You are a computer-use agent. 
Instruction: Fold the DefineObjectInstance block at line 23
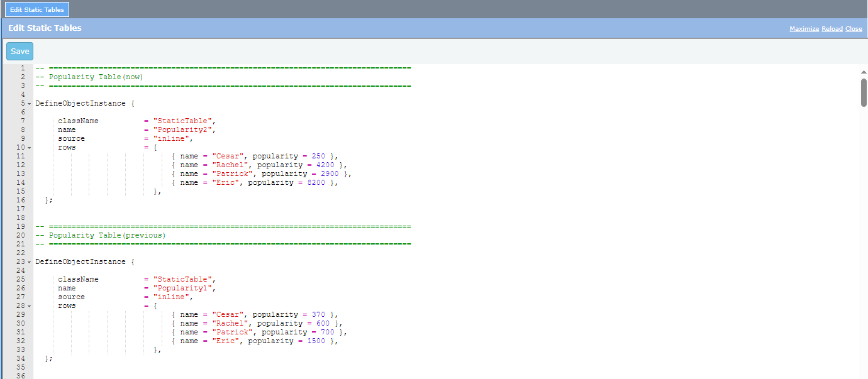(x=29, y=262)
